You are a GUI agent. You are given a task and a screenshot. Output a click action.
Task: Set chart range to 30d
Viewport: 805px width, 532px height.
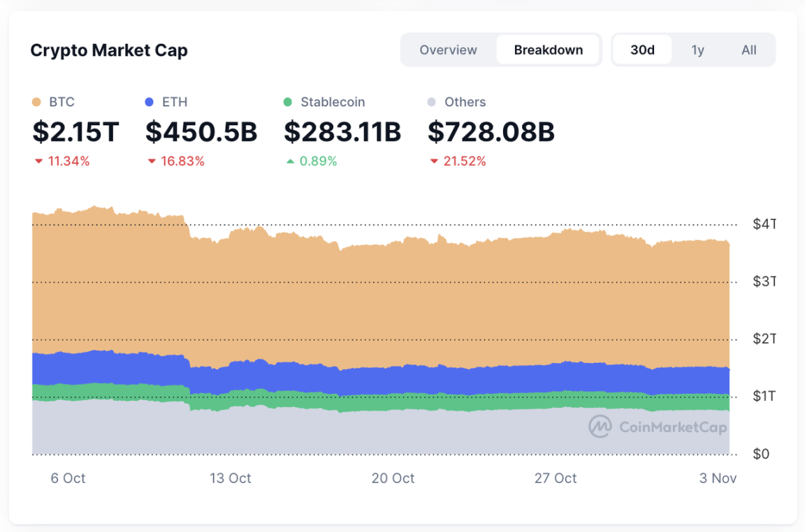[642, 50]
